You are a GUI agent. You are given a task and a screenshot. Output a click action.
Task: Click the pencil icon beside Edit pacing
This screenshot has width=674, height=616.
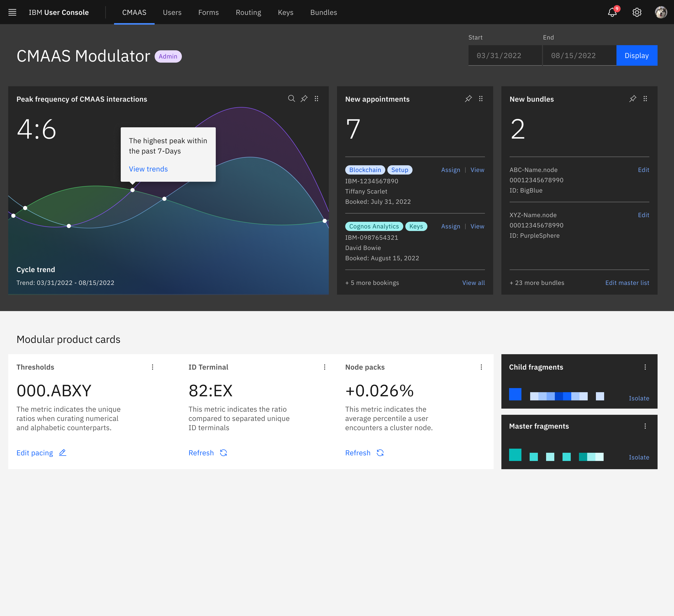coord(62,453)
